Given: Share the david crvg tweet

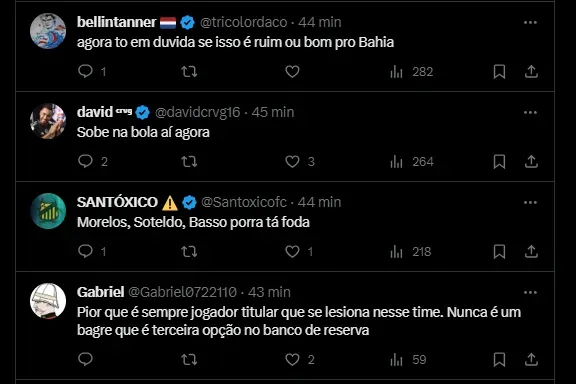Looking at the screenshot, I should [531, 161].
